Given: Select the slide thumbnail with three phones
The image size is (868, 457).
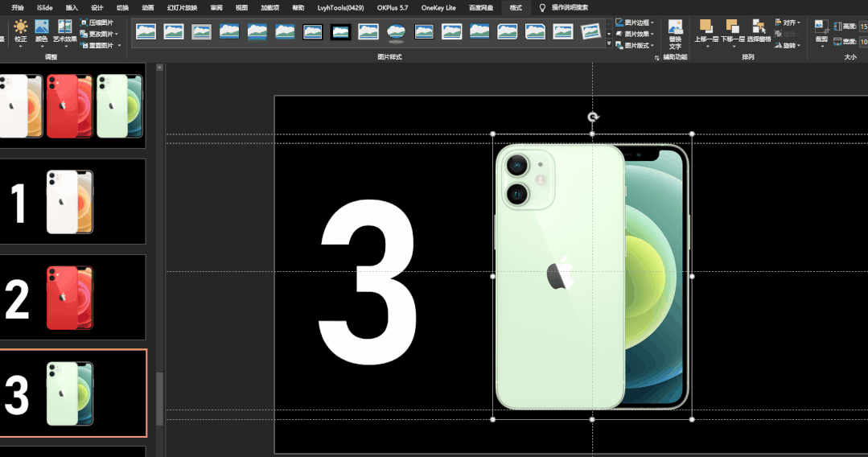Looking at the screenshot, I should click(x=72, y=105).
